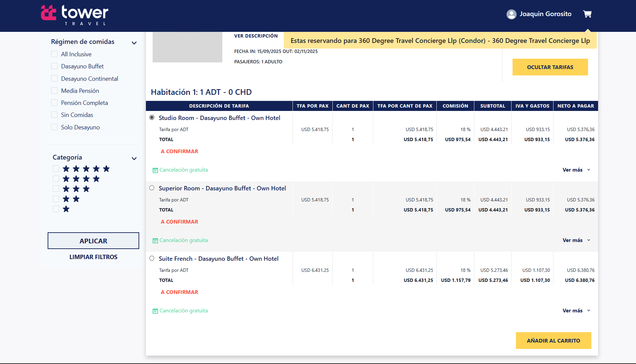Click Suite French free cancellation calendar icon
This screenshot has width=636, height=364.
155,311
